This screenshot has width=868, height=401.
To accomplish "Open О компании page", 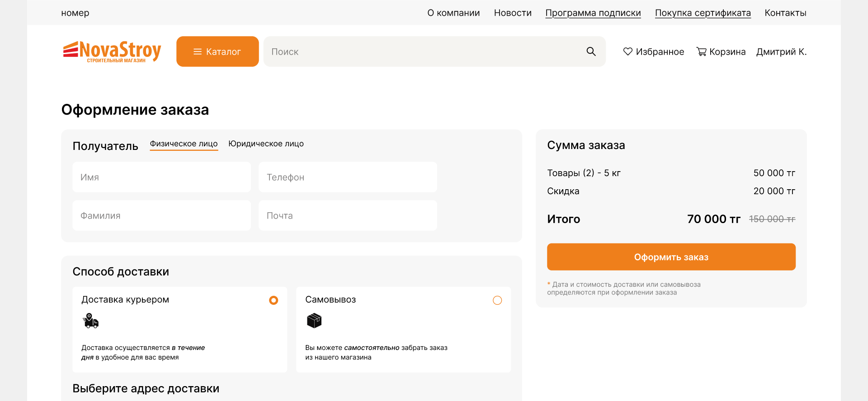I will pyautogui.click(x=453, y=13).
